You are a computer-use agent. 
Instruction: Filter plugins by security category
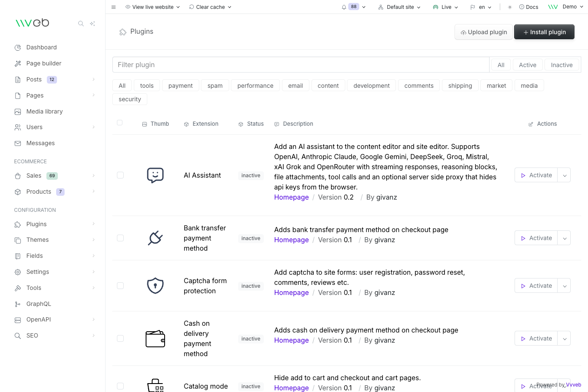tap(130, 99)
